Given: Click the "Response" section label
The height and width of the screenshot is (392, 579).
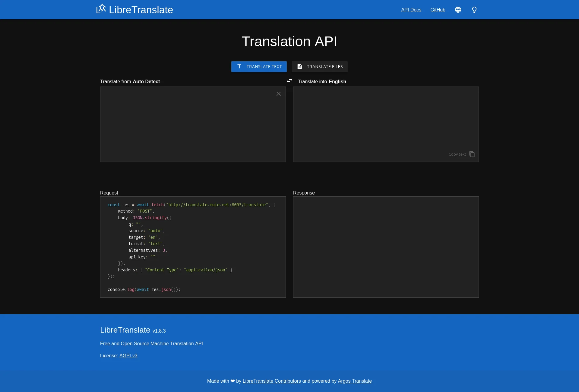Looking at the screenshot, I should tap(304, 193).
